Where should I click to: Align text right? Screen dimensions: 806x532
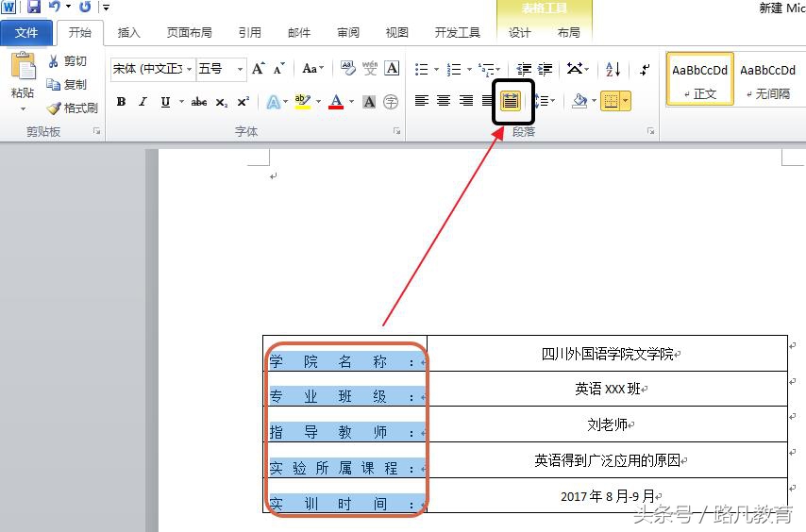(465, 101)
